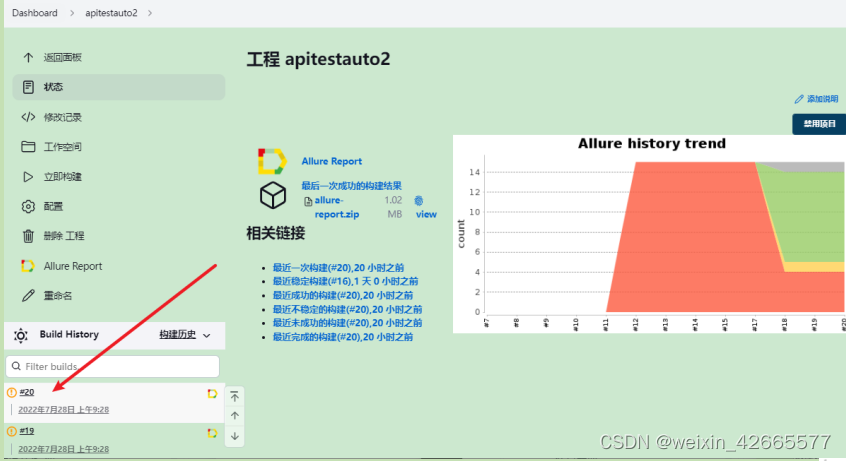Screen dimensions: 846x461
Task: Click build #19 timestamp link
Action: 64,449
